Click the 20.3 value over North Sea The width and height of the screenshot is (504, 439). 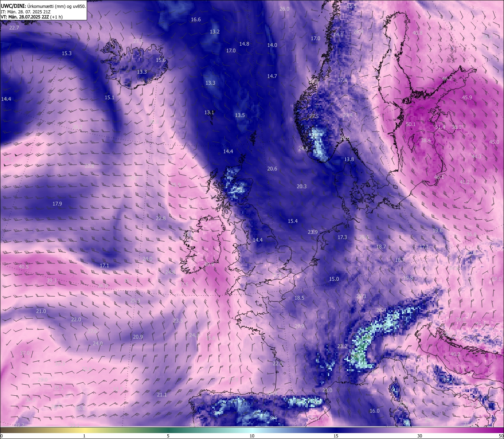click(x=302, y=186)
